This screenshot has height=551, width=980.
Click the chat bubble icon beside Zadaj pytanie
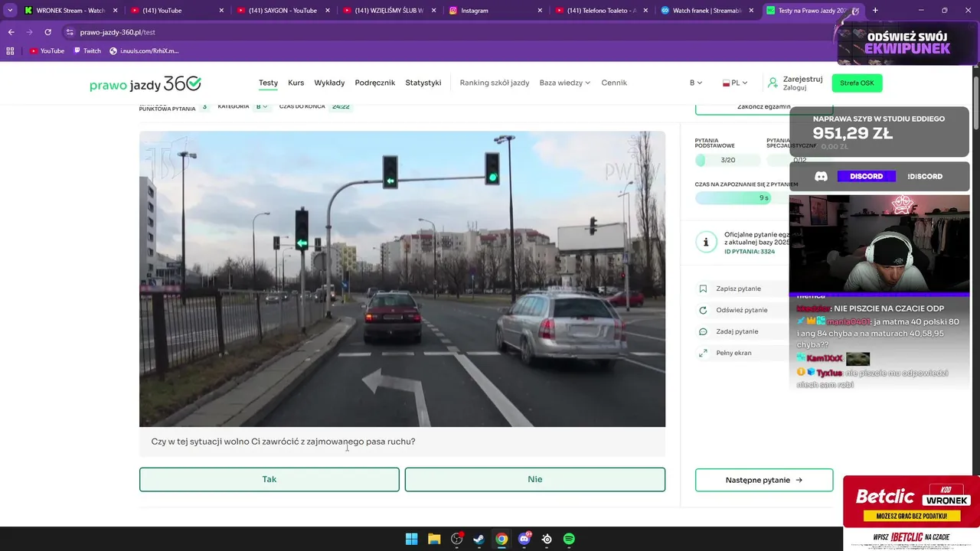click(703, 331)
